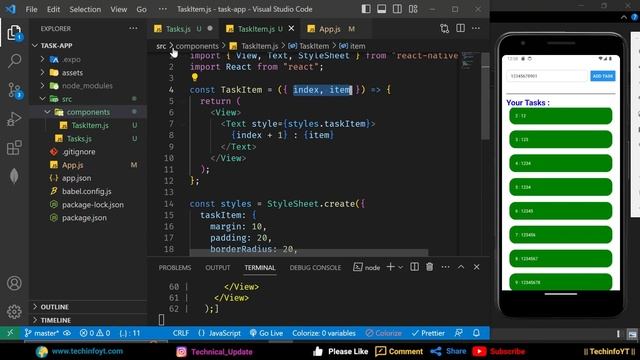The image size is (640, 360).
Task: Open the terminal launch profile dropdown arrow
Action: point(400,267)
